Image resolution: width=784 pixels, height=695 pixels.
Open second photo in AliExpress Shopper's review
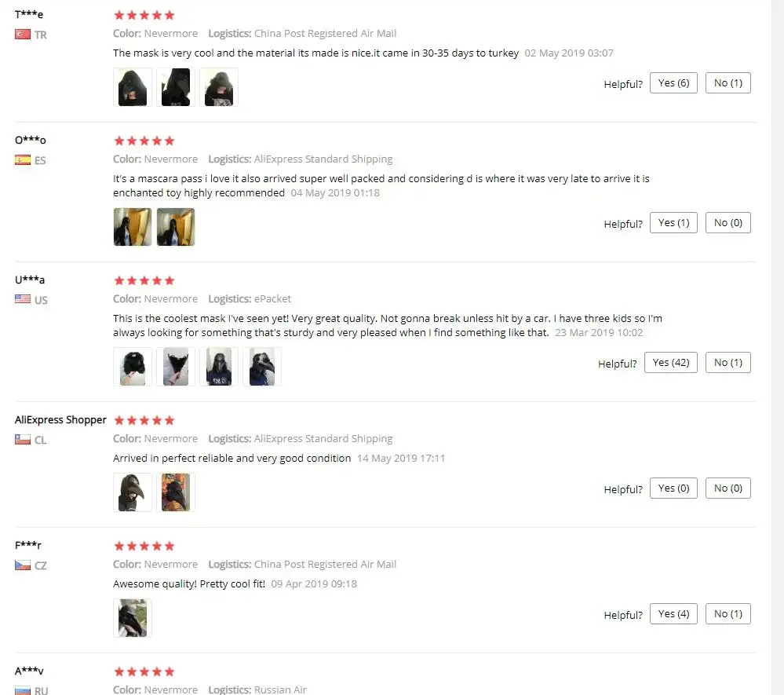coord(176,492)
